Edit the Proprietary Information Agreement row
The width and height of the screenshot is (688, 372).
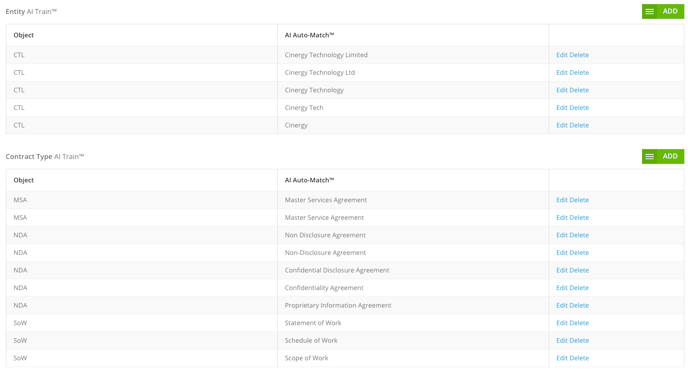click(x=562, y=305)
